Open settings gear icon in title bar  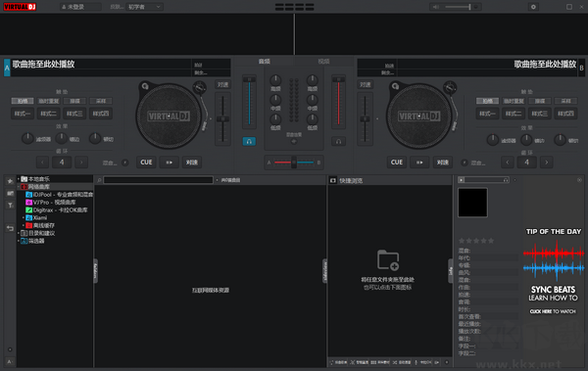tap(533, 7)
